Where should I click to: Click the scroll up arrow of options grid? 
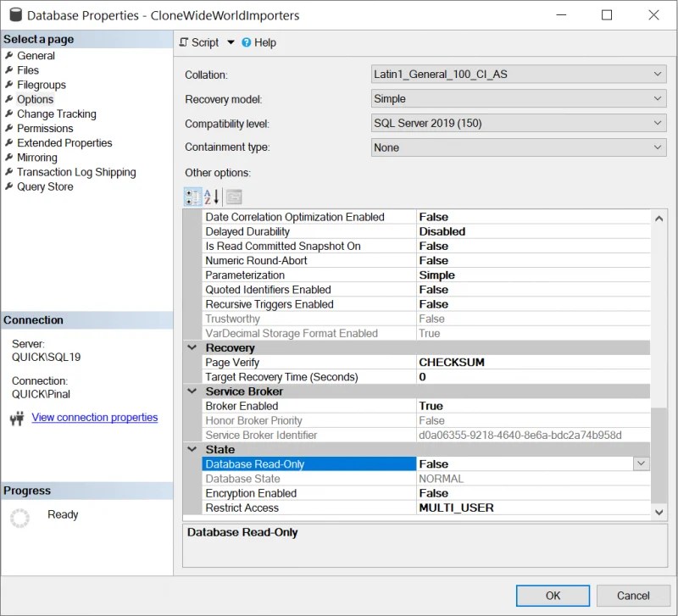pos(659,219)
